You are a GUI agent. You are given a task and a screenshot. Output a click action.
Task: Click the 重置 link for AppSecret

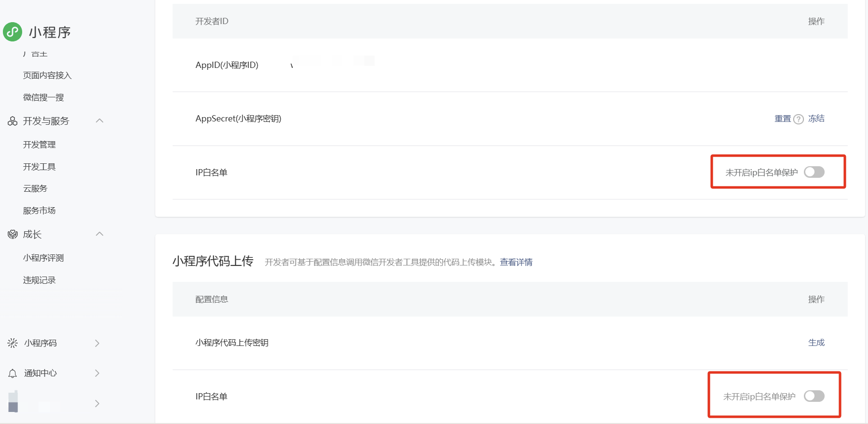point(783,119)
